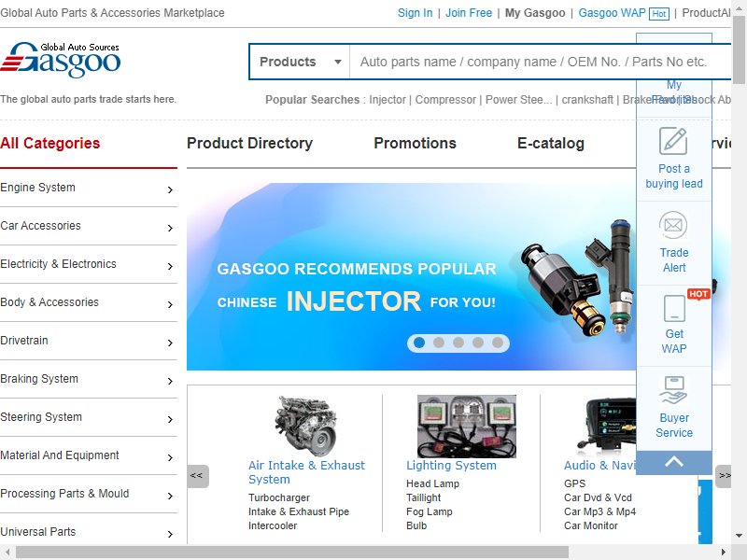Open the Products search type dropdown

300,62
